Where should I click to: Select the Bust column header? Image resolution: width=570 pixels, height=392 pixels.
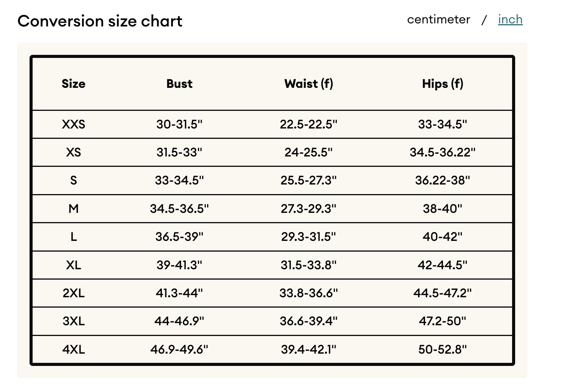click(180, 84)
